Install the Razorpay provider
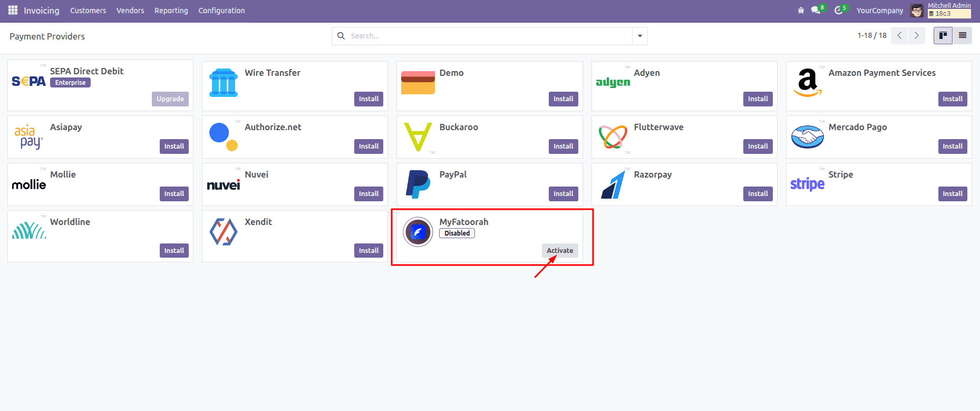Viewport: 980px width, 411px height. point(758,194)
